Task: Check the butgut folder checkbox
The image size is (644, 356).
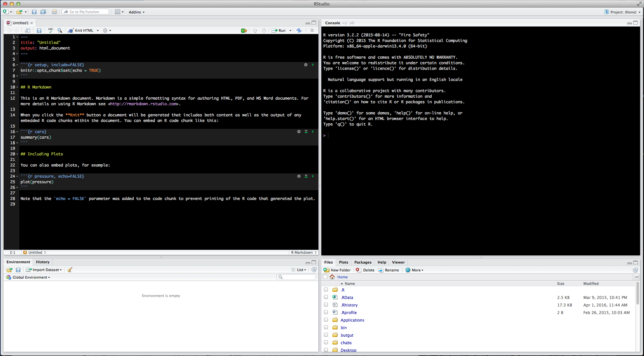Action: [x=326, y=335]
